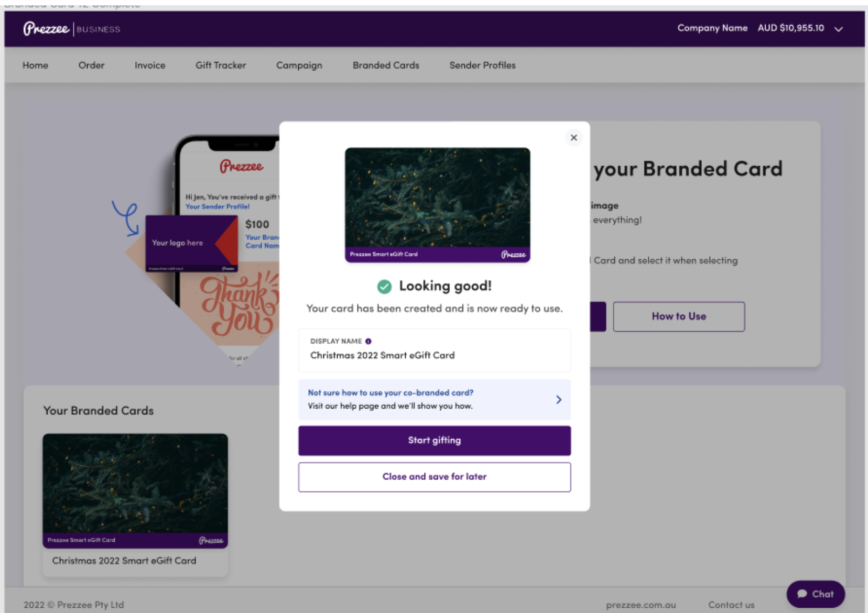
Task: Click the Start gifting button
Action: click(x=435, y=440)
